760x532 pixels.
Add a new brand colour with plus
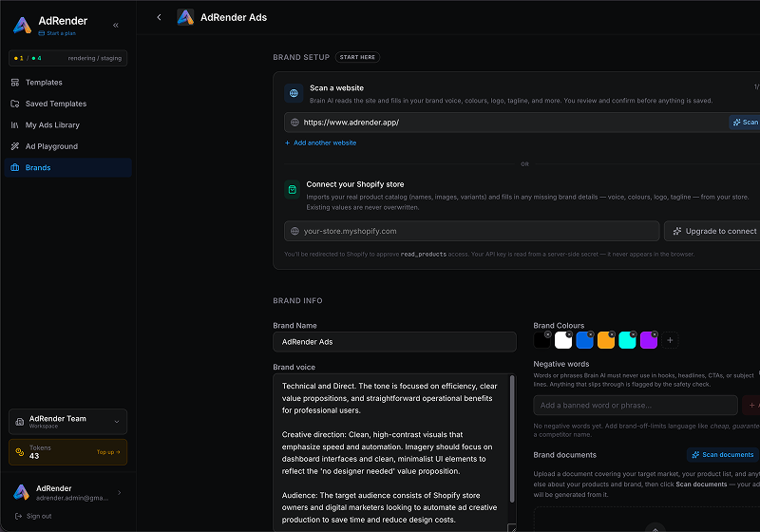tap(670, 341)
